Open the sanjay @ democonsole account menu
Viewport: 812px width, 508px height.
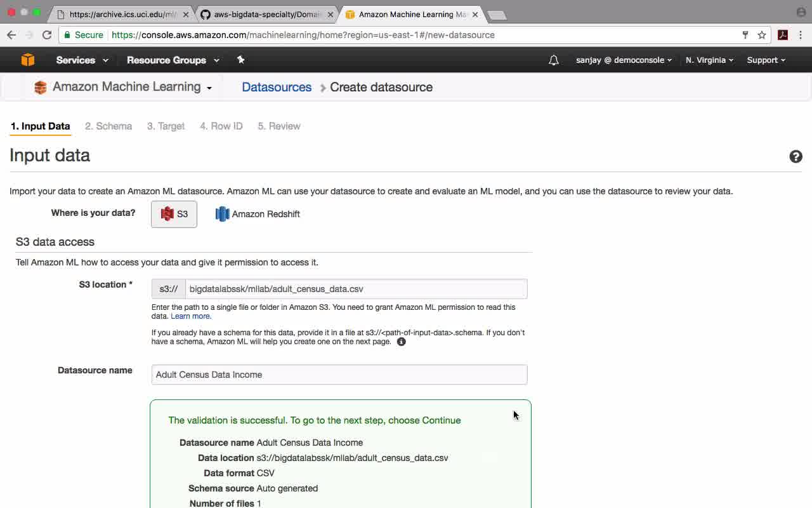tap(624, 60)
